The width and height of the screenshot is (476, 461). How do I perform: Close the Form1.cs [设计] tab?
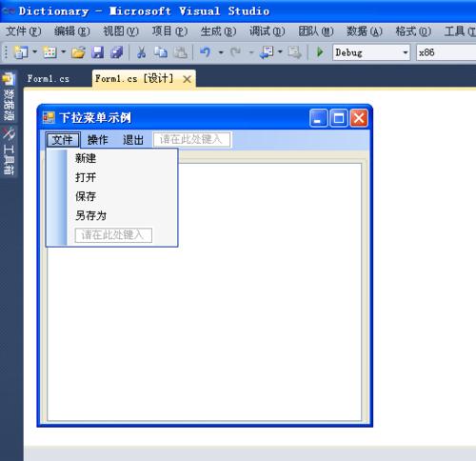(x=188, y=79)
